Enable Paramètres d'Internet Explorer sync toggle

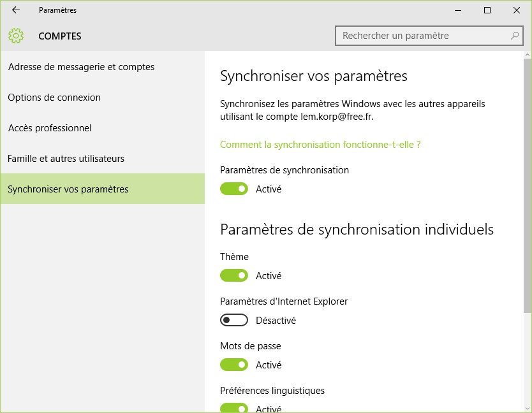pyautogui.click(x=234, y=320)
